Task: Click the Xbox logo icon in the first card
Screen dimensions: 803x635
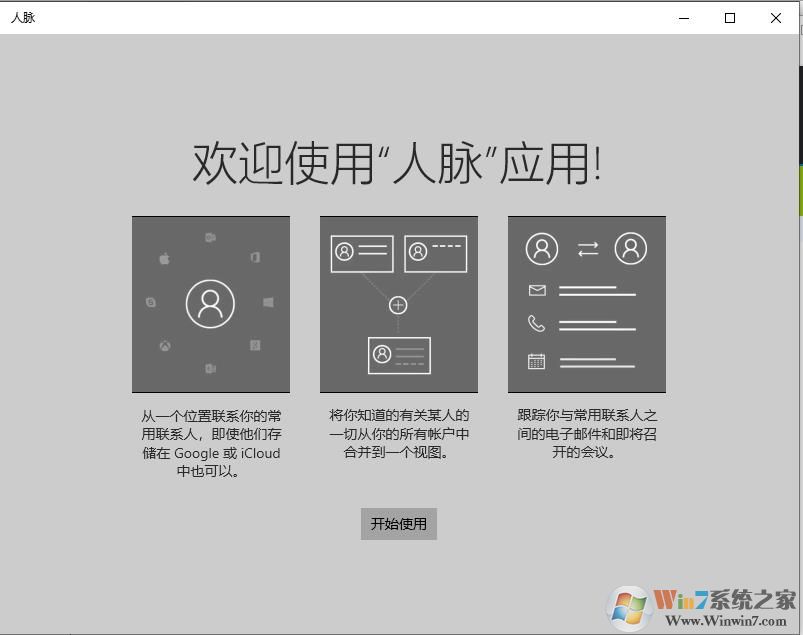Action: coord(165,346)
